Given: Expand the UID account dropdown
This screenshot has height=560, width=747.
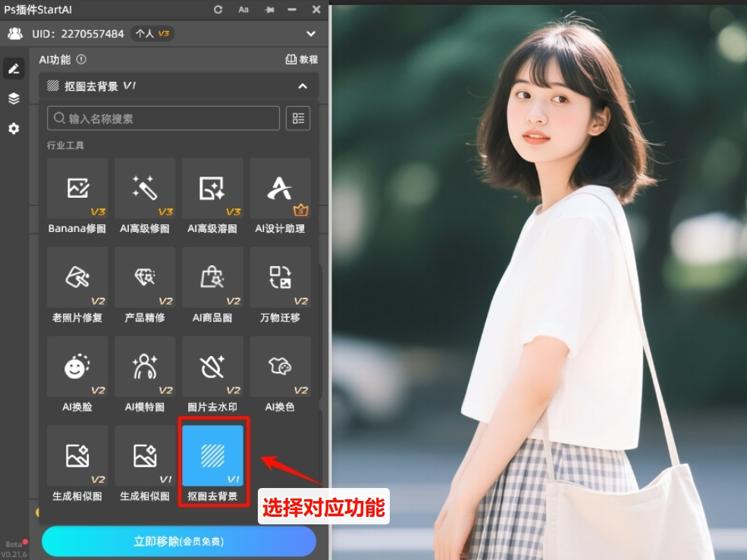Looking at the screenshot, I should (310, 33).
